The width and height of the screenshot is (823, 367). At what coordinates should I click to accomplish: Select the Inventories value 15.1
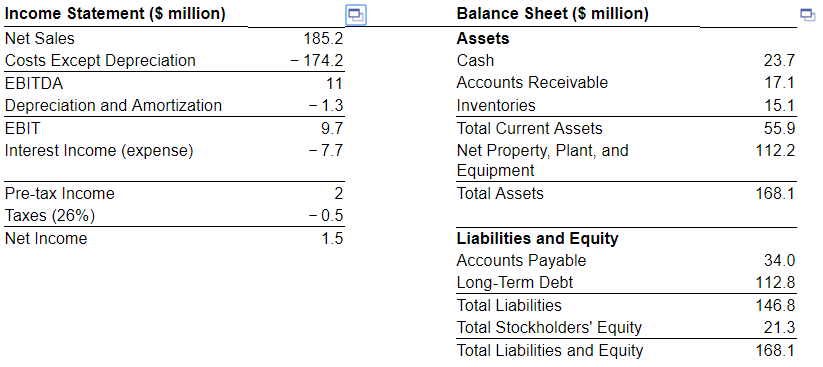[779, 106]
